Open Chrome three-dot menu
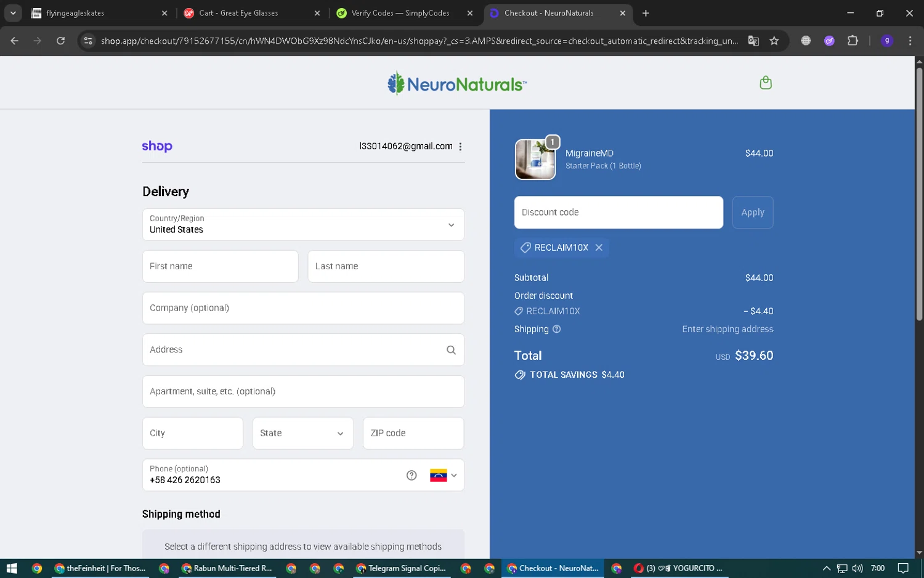 tap(910, 41)
